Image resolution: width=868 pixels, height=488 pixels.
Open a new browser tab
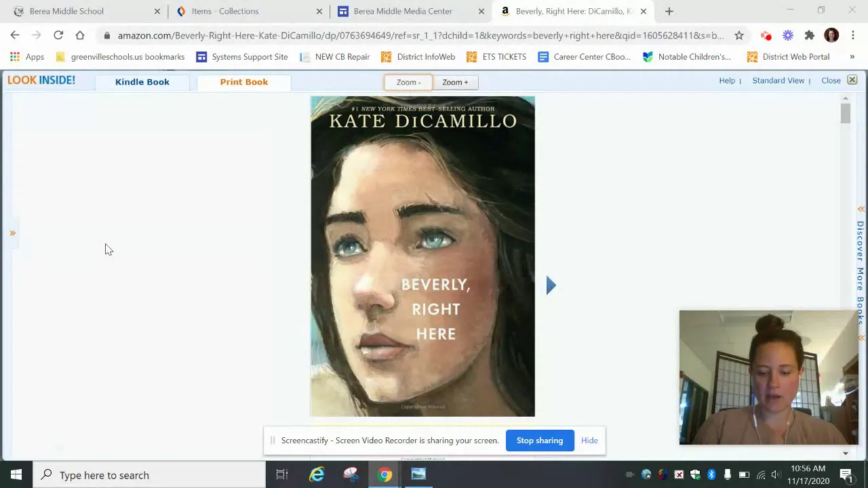(x=669, y=12)
